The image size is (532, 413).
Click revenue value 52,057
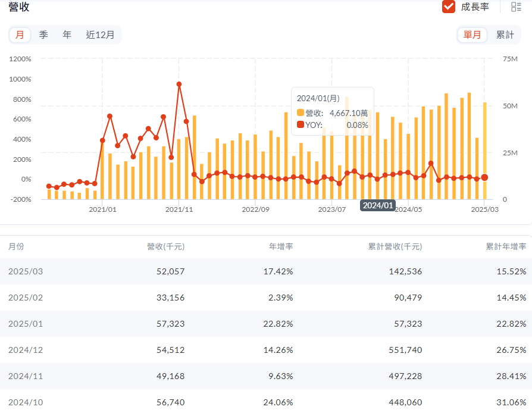pyautogui.click(x=170, y=271)
